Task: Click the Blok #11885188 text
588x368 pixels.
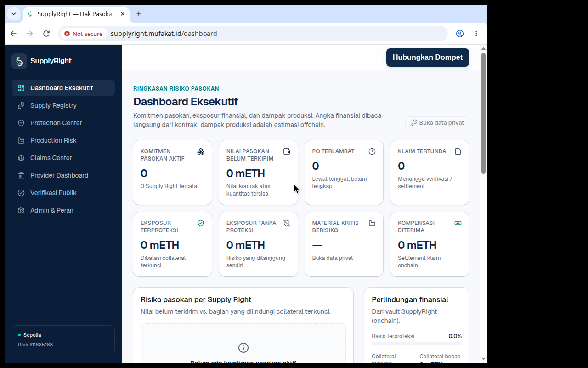Action: [x=35, y=345]
